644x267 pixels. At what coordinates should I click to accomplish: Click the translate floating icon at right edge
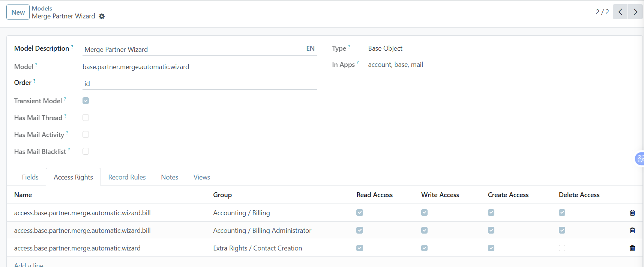pyautogui.click(x=640, y=159)
